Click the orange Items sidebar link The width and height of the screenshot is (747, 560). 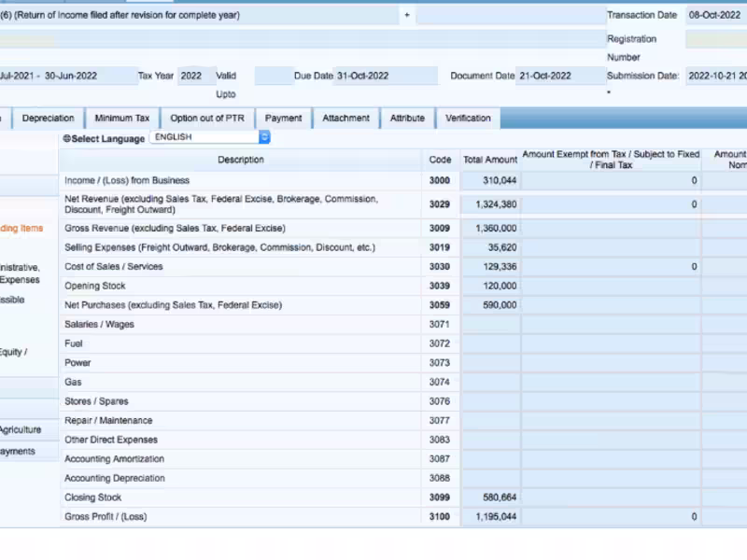(21, 228)
